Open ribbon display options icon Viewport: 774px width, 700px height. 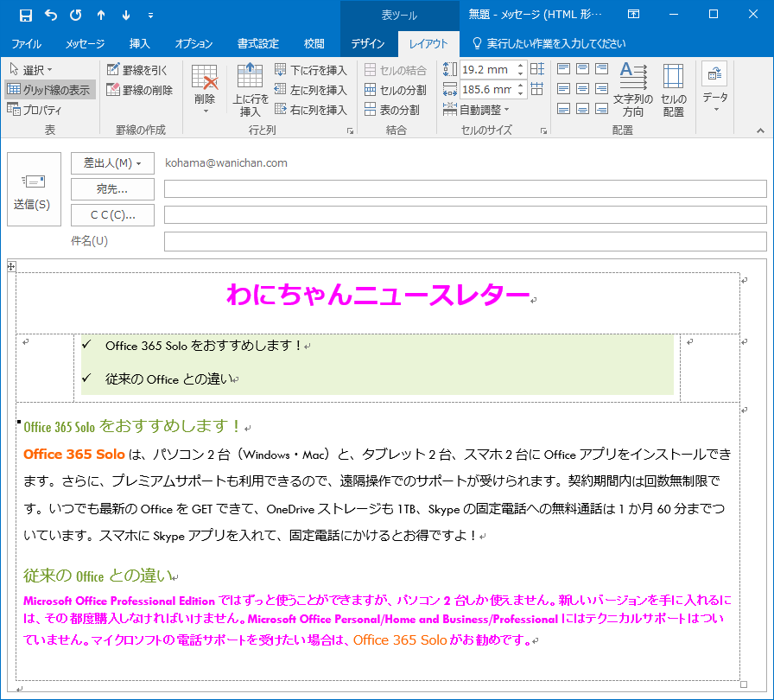click(x=633, y=15)
